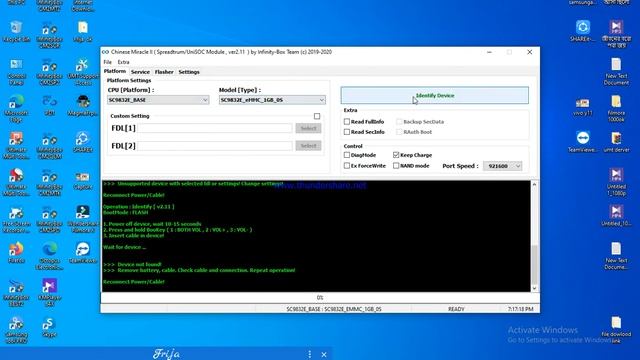Screen dimensions: 640x360
Task: Click Select button for FDL[1]
Action: tap(308, 128)
